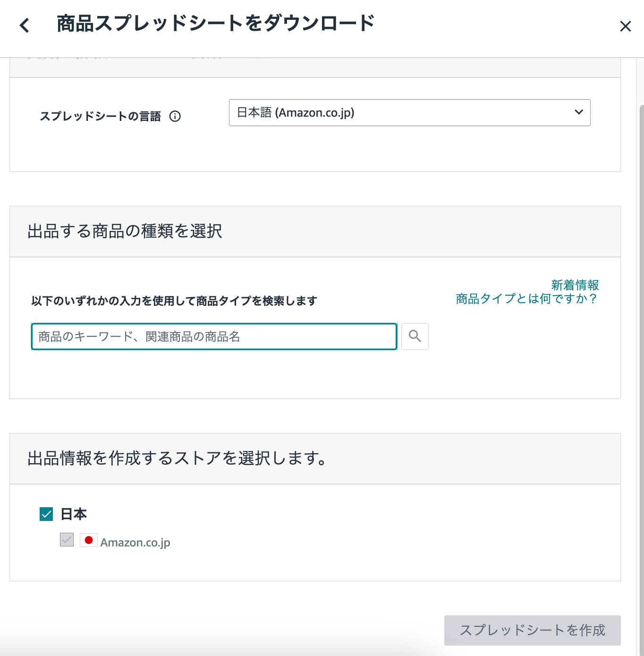
Task: Open the 日本語 (Amazon.co.jp) language dropdown
Action: tap(409, 113)
